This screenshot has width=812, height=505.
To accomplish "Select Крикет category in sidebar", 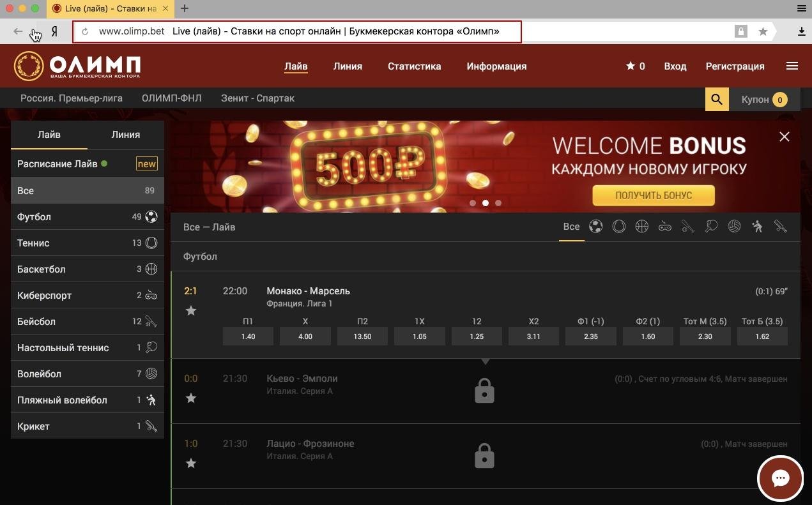I will pos(88,426).
